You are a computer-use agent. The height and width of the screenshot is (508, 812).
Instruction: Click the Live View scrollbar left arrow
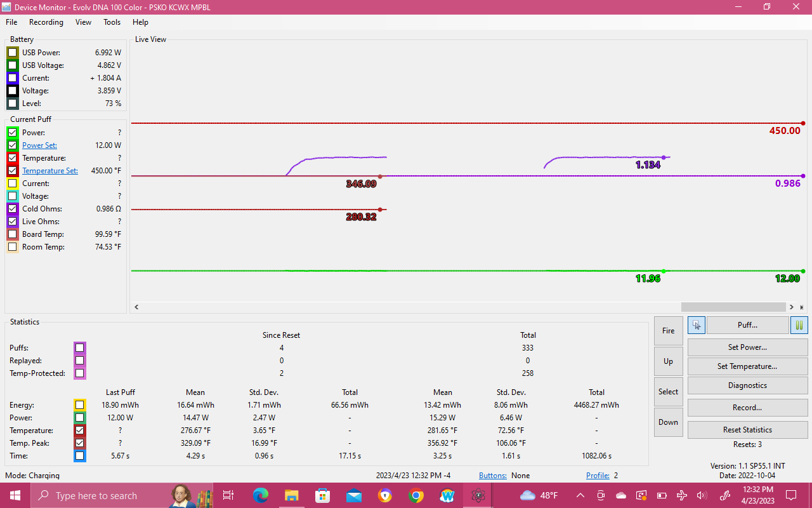pos(136,307)
